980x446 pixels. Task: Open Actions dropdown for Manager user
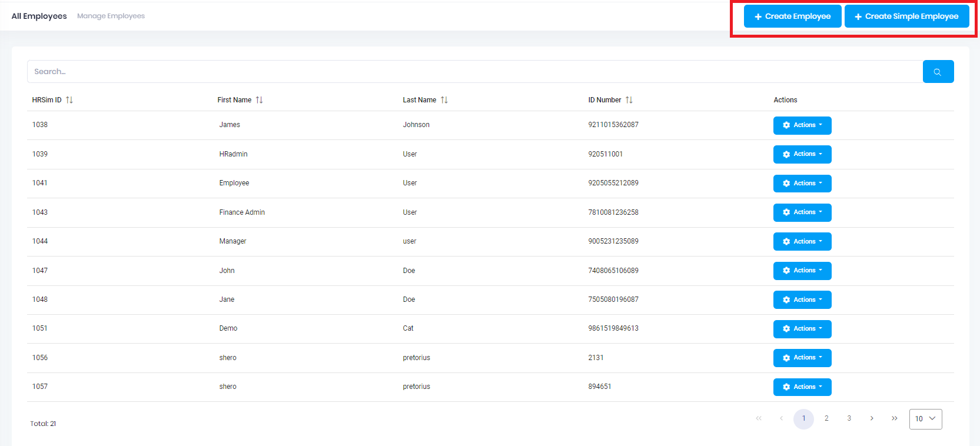click(x=802, y=242)
